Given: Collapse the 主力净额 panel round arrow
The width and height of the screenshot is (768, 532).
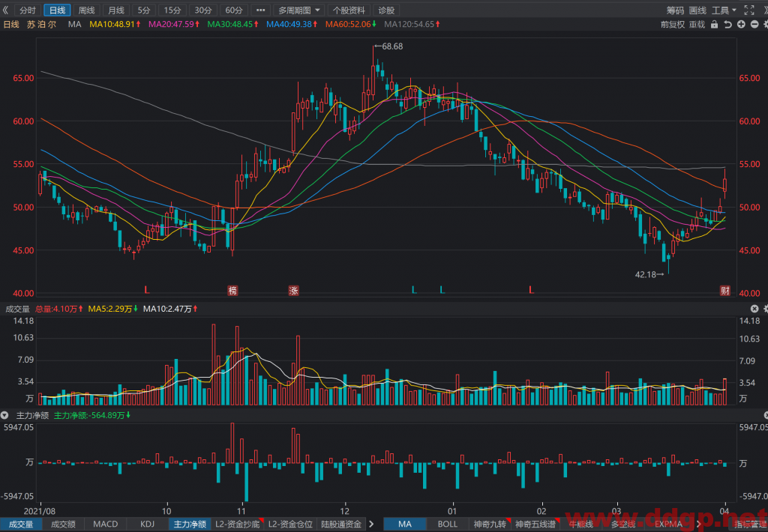Looking at the screenshot, I should pos(4,415).
